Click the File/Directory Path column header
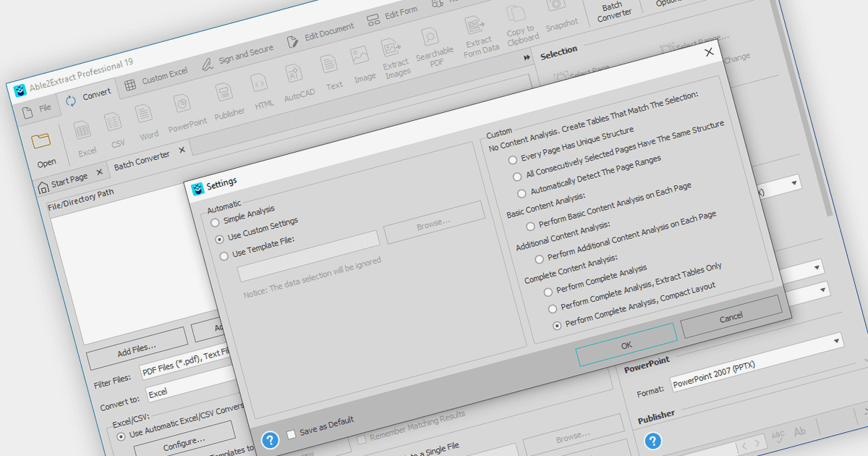Viewport: 868px width, 456px height. 81,199
